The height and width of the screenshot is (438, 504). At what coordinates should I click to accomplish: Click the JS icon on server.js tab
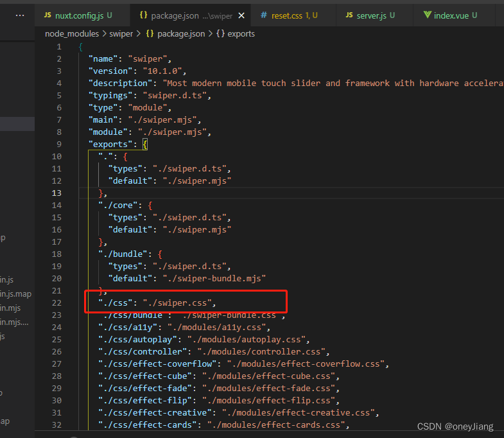[x=349, y=15]
